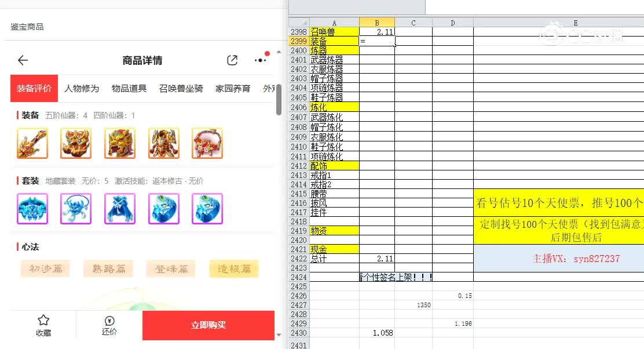Select column D header in spreadsheet
Viewport: 644px width, 349px height.
[453, 23]
